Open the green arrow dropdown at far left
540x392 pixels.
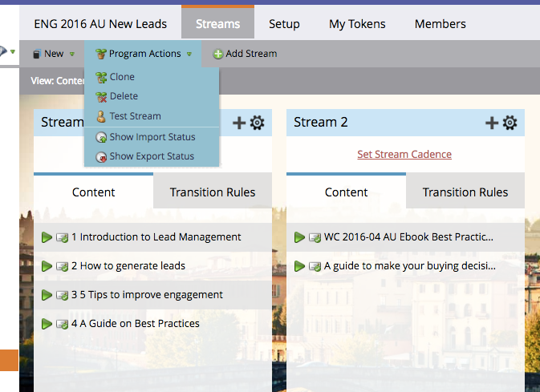pos(13,51)
